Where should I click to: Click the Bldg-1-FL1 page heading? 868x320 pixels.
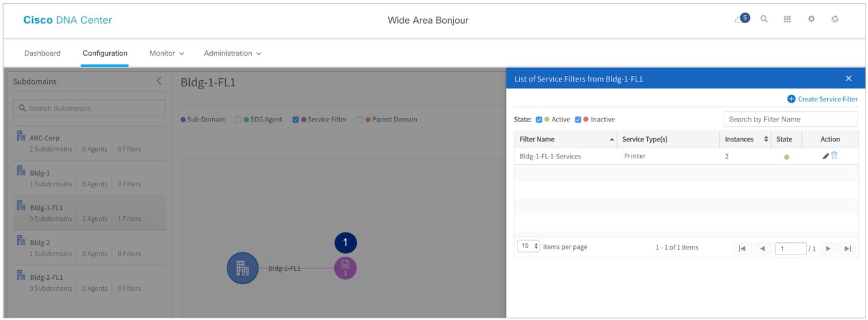point(208,83)
